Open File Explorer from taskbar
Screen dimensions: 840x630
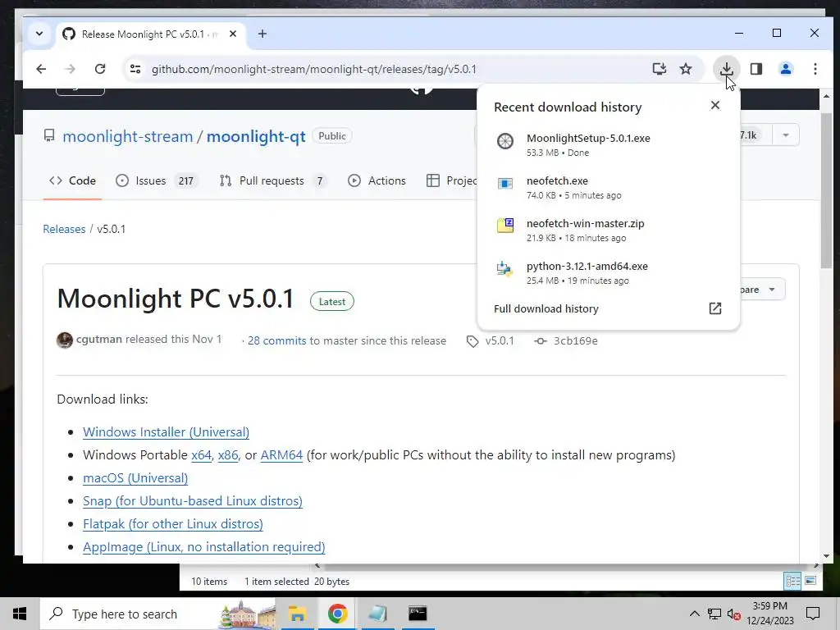297,614
